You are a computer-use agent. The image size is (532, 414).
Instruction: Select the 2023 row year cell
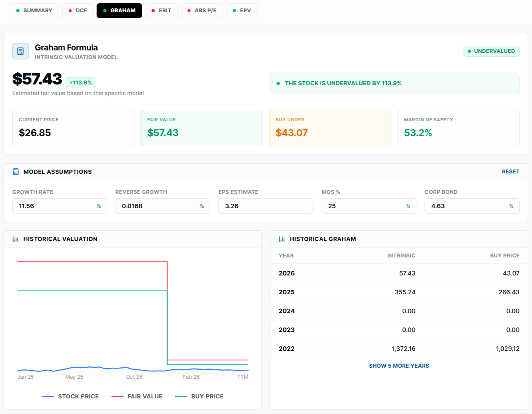click(286, 330)
